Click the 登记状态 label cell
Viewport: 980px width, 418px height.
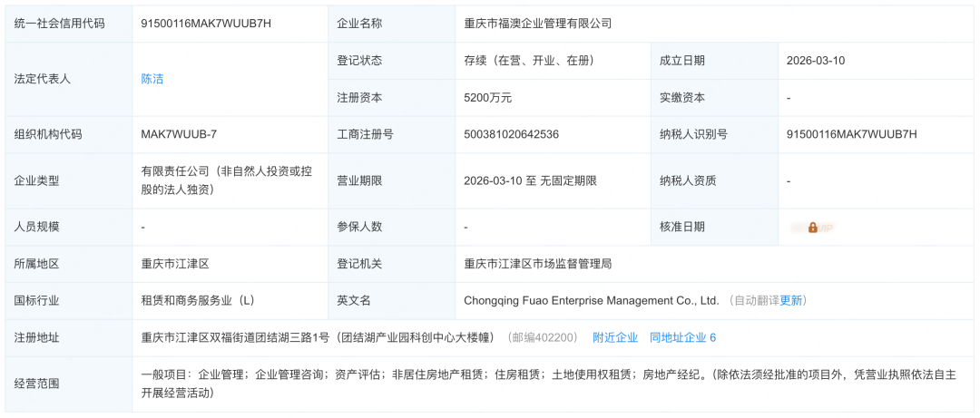click(392, 61)
